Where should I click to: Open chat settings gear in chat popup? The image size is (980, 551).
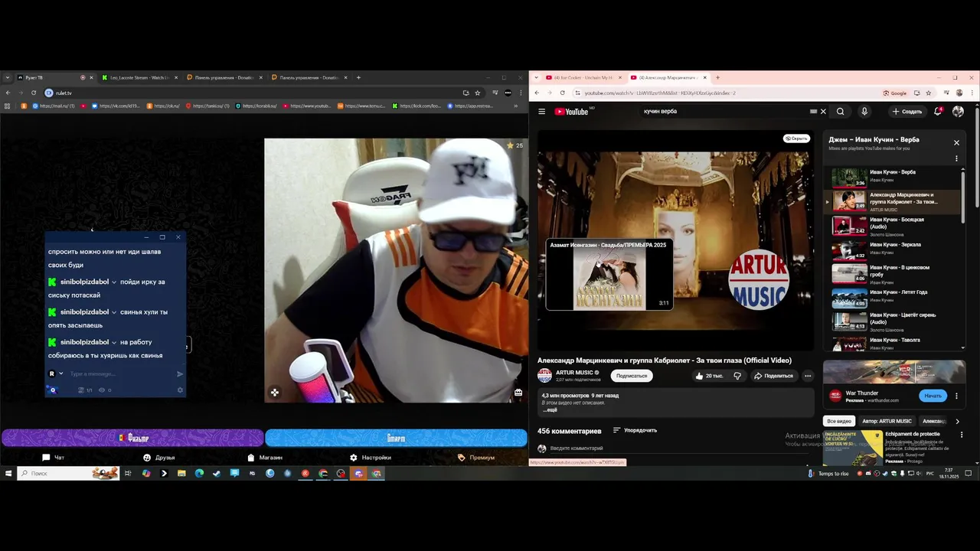pyautogui.click(x=180, y=390)
